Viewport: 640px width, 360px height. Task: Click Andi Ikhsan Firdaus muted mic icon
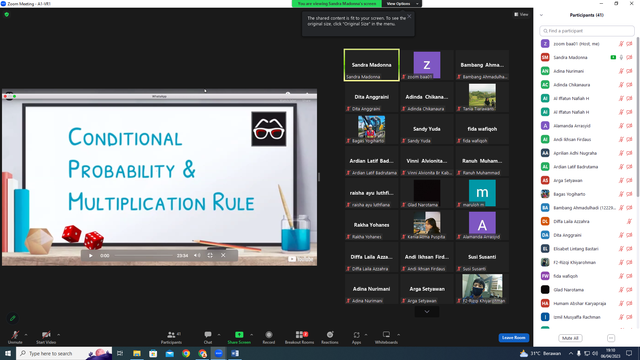click(621, 140)
